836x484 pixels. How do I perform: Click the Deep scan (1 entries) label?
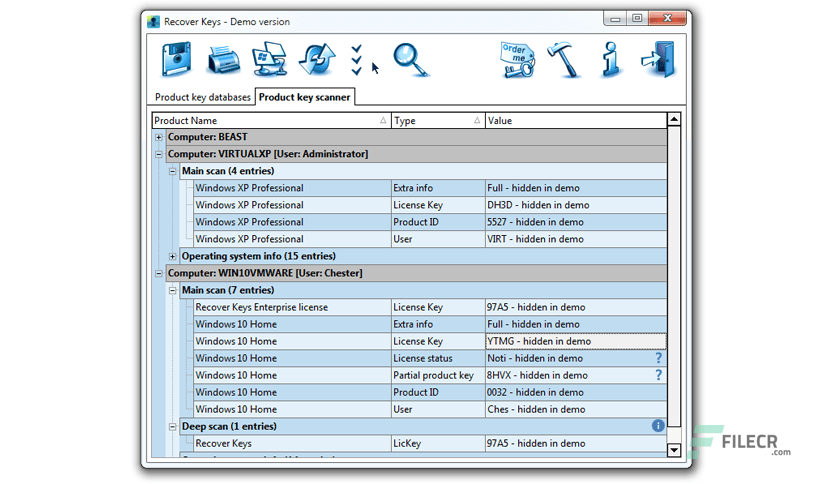(229, 426)
